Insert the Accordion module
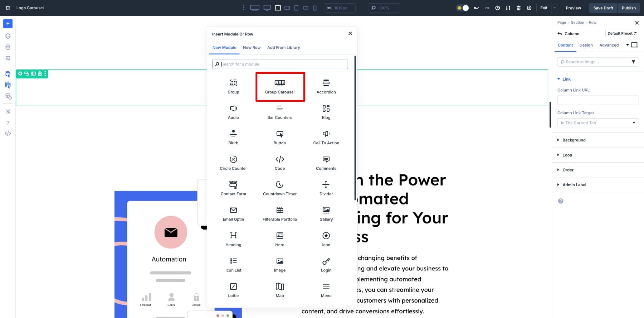Viewport: 644px width, 318px height. (326, 87)
